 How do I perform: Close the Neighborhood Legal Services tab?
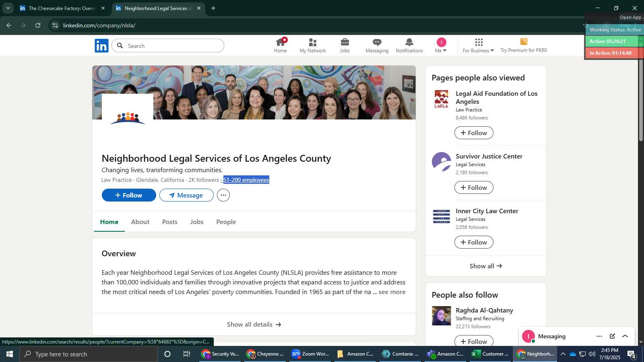[x=199, y=8]
